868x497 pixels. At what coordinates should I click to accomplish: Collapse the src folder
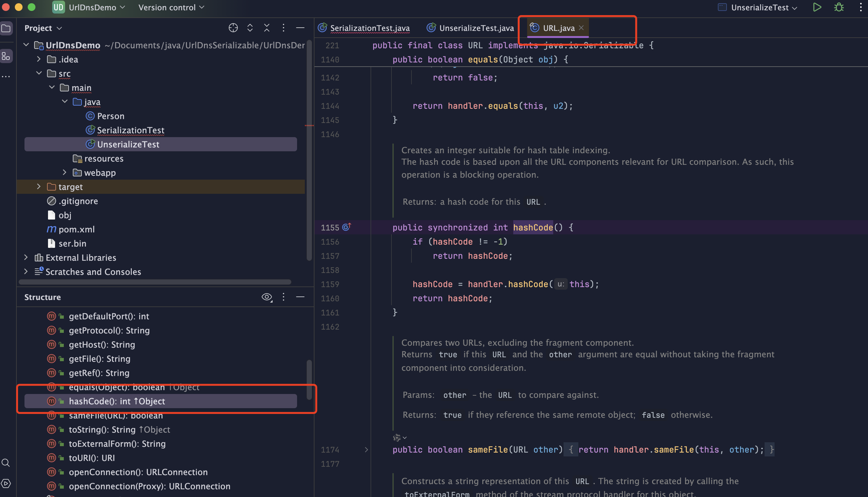click(39, 73)
